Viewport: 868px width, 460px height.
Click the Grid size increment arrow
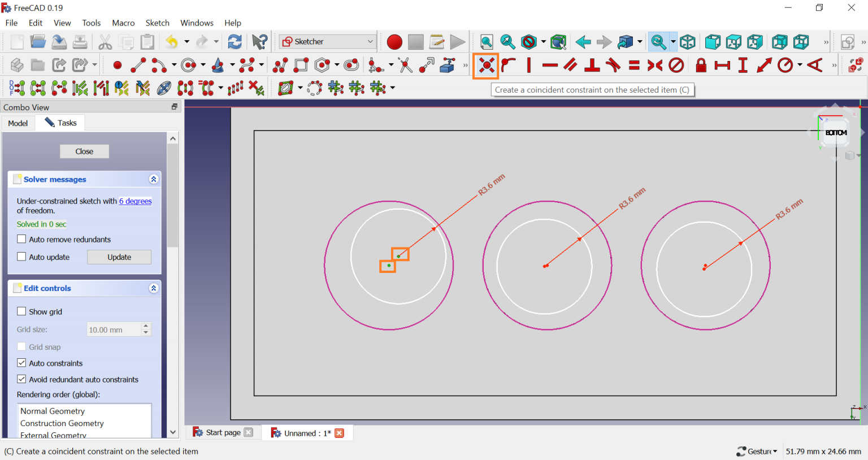click(x=146, y=326)
